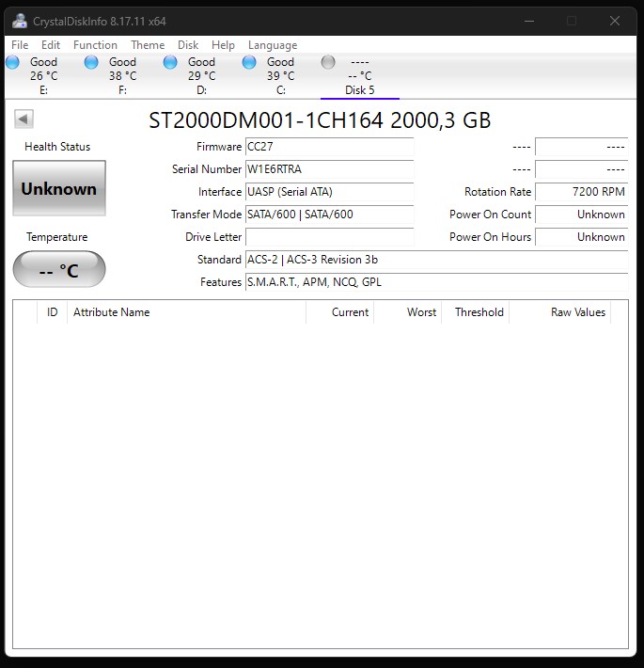This screenshot has height=668, width=644.
Task: Click the temperature -- °C button
Action: (x=59, y=269)
